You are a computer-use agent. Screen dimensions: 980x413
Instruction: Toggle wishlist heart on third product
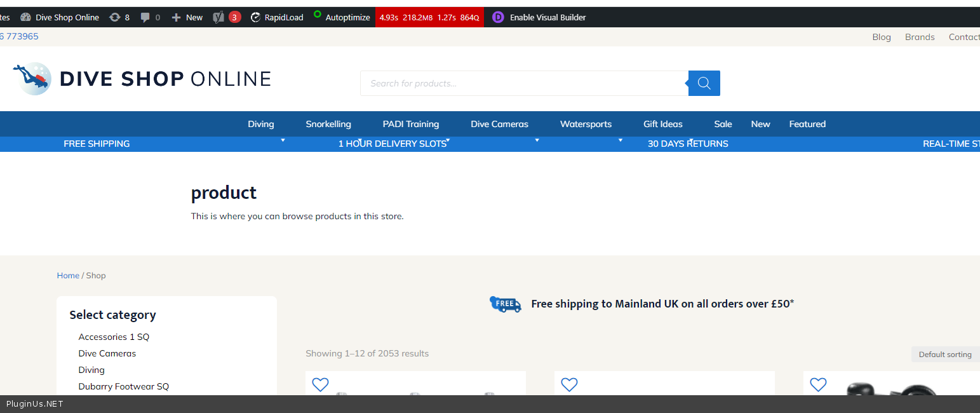(818, 384)
